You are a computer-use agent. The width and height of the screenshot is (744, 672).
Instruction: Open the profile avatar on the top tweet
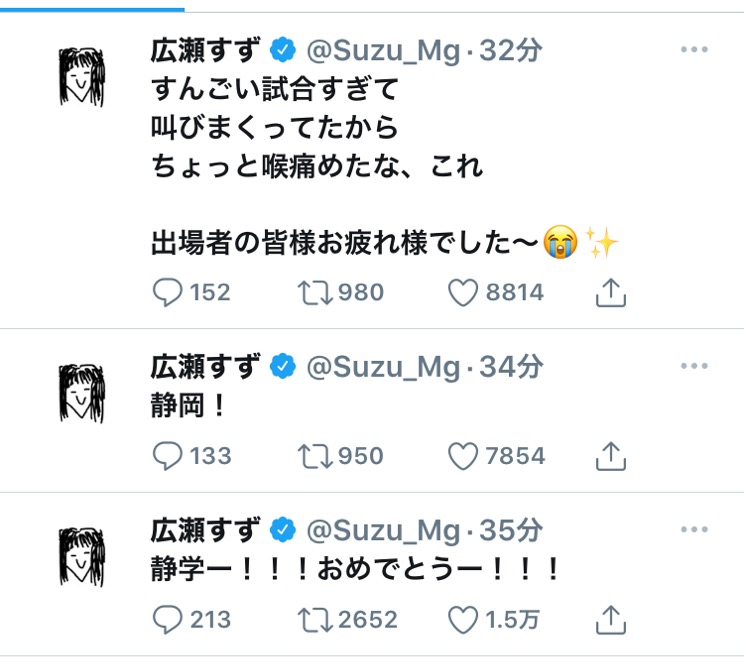(x=82, y=76)
